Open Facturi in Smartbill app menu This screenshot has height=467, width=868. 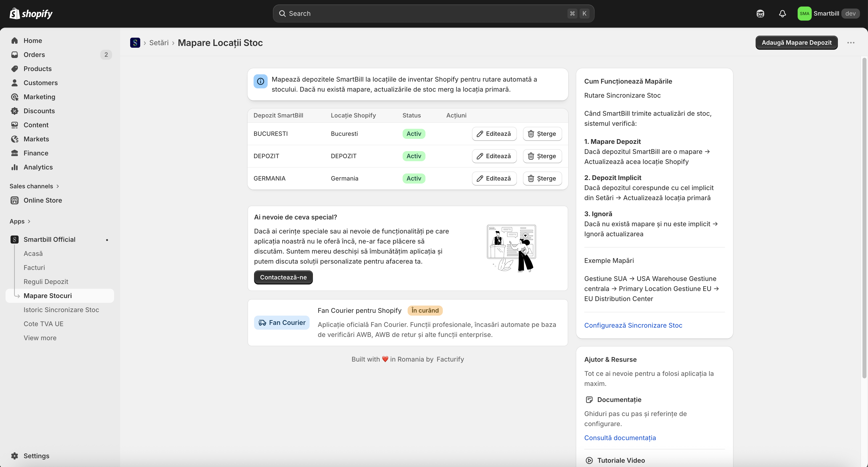click(34, 268)
